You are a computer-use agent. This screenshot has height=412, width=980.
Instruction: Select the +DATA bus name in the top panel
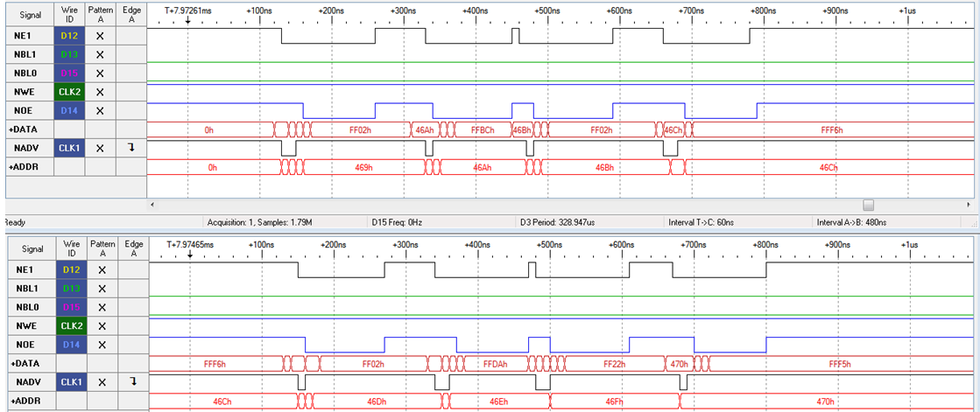coord(22,129)
